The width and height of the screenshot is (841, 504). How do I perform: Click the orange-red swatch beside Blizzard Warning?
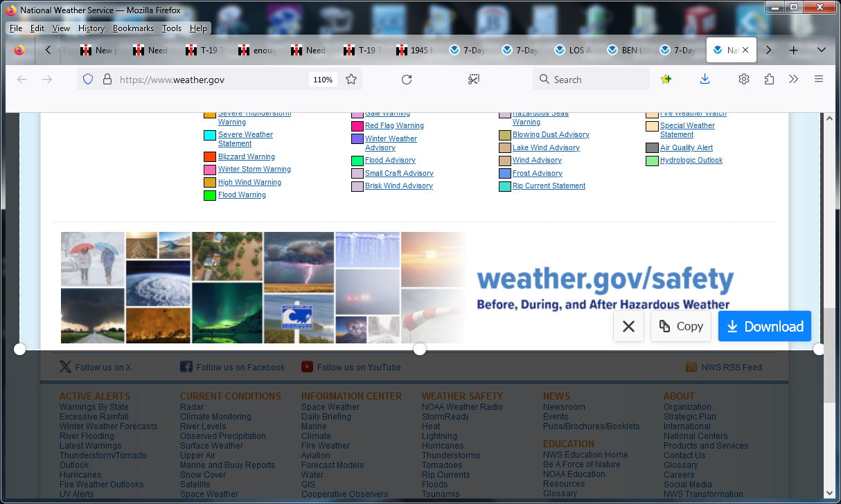pyautogui.click(x=210, y=157)
